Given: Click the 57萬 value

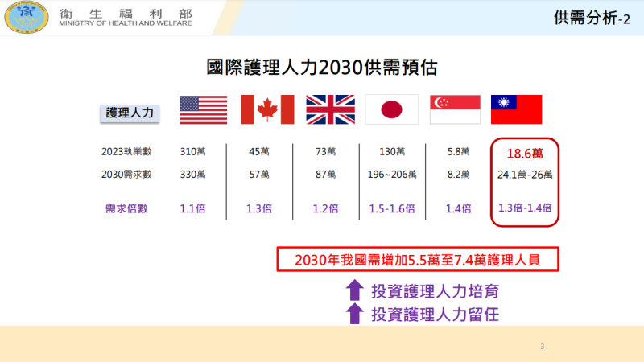Looking at the screenshot, I should click(259, 175).
